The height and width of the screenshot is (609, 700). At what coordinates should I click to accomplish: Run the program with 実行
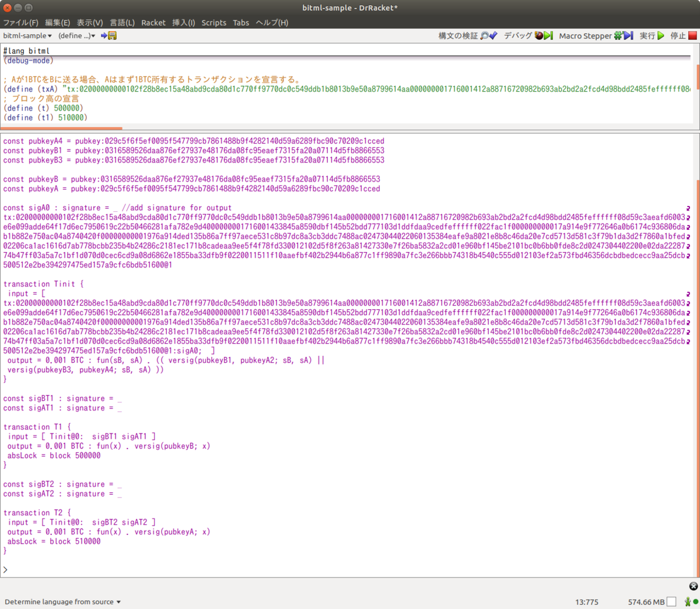(652, 36)
